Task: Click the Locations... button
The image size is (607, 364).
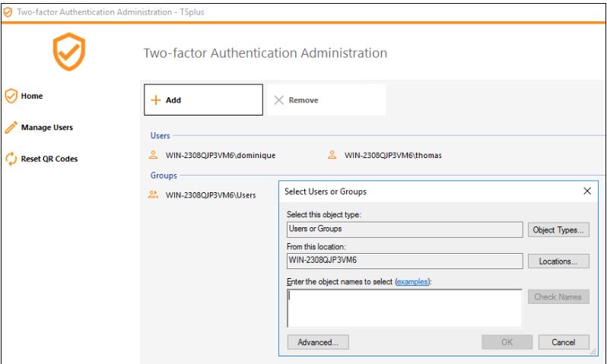Action: (558, 261)
